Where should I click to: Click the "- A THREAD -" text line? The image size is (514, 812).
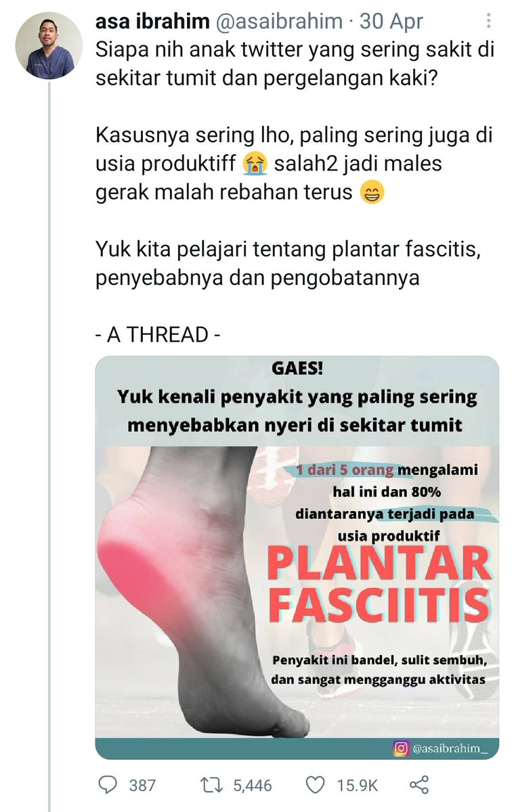click(158, 334)
